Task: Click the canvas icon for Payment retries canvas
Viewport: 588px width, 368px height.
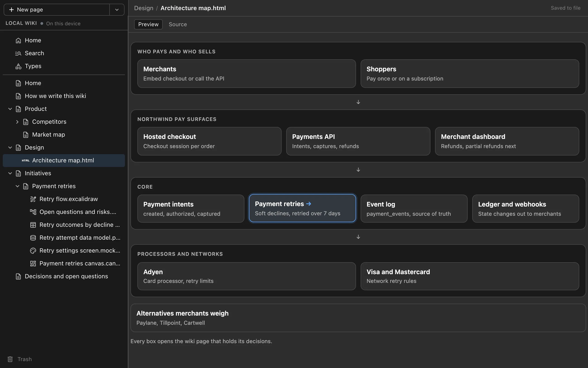Action: click(x=33, y=264)
